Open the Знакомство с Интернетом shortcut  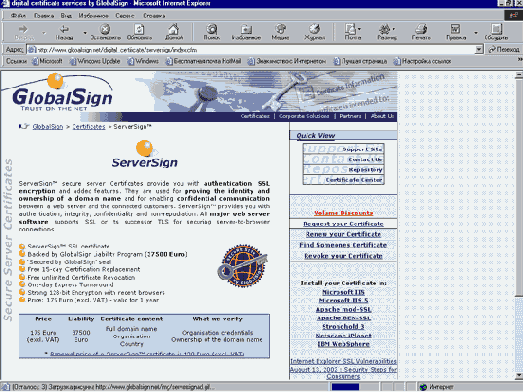tap(287, 61)
